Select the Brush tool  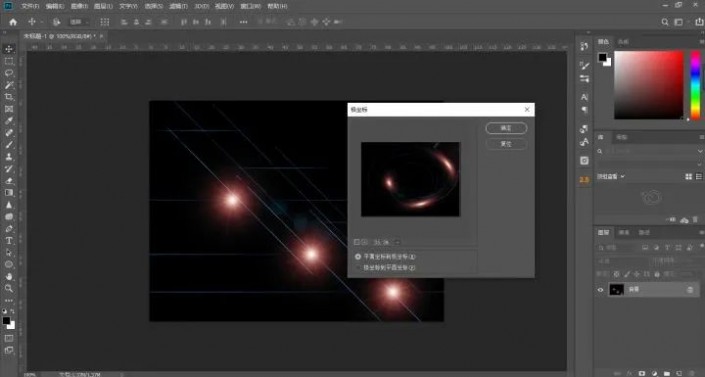tap(9, 145)
